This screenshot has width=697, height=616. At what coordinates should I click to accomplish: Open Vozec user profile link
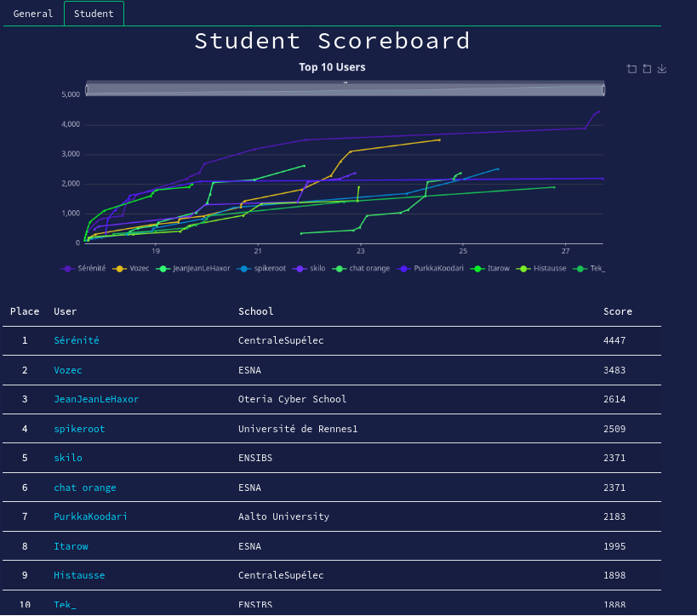pos(68,370)
